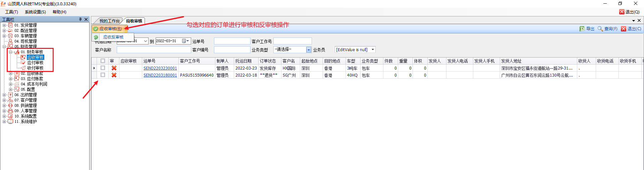Screen dimensions: 644x170
Task: Open the end date calendar dropdown
Action: point(186,41)
